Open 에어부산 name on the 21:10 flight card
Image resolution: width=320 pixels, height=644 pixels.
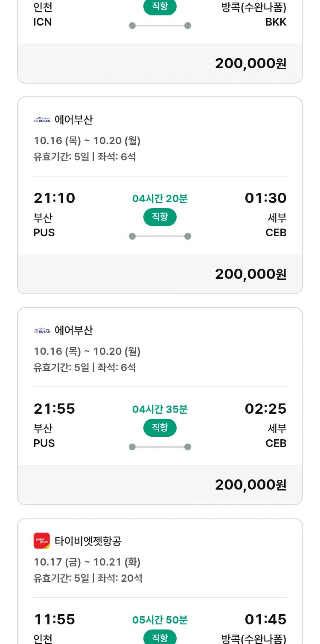(73, 120)
